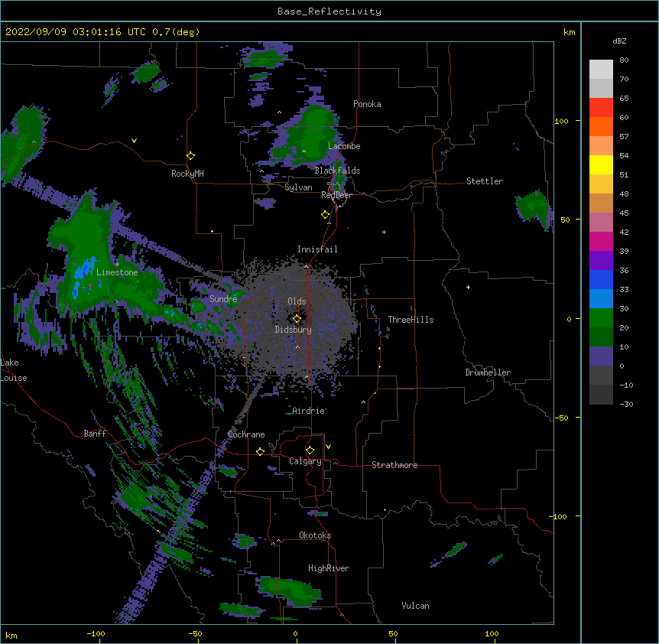The width and height of the screenshot is (659, 644).
Task: Pick the purple legend swatch between 39 and 36
Action: [x=601, y=260]
